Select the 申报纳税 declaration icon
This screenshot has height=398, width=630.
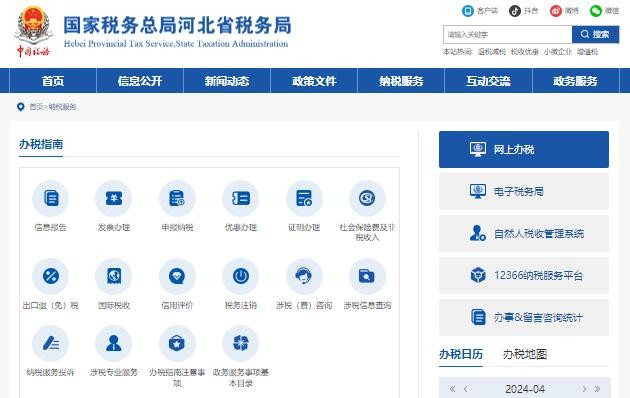tap(177, 198)
